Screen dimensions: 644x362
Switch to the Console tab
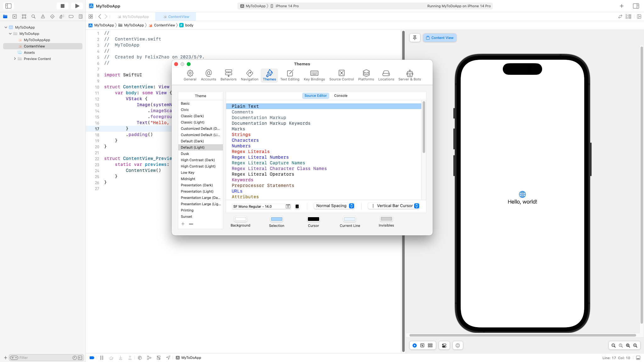341,96
